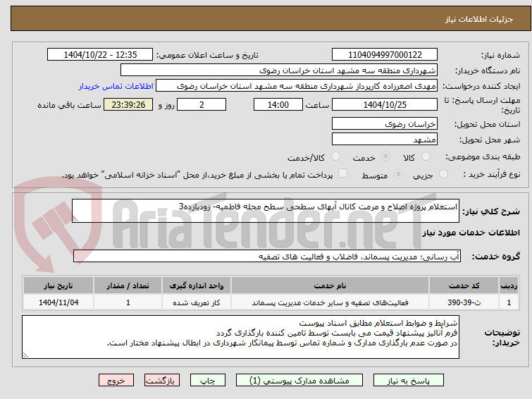Screen dimensions: 532x399
Task: Click the چاپ print button
Action: (x=208, y=381)
